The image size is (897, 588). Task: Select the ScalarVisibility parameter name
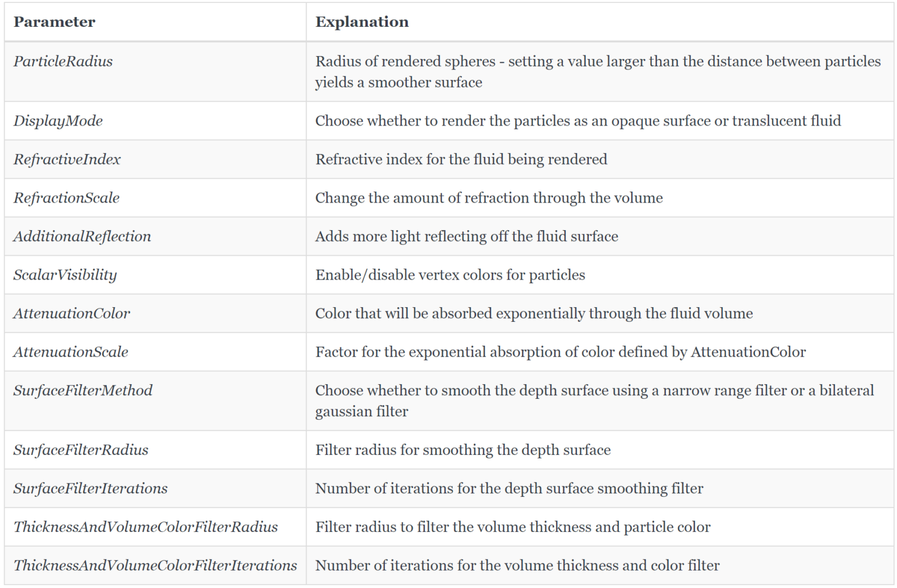click(65, 275)
